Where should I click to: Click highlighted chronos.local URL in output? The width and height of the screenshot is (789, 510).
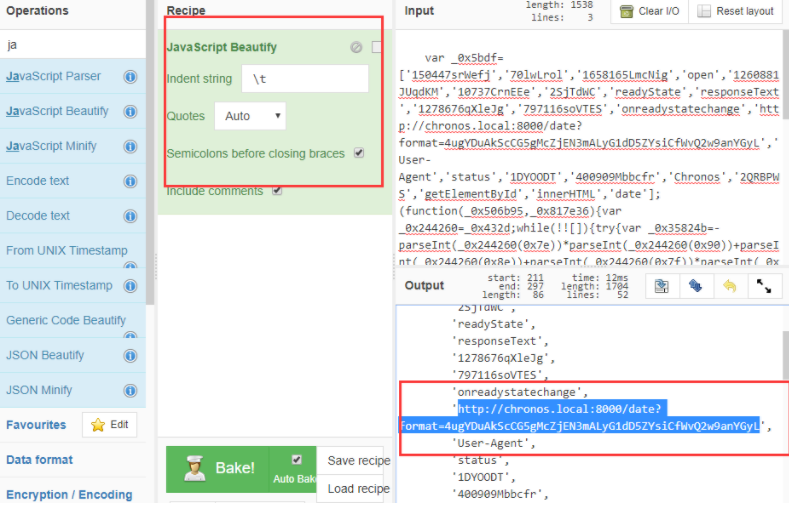pos(580,417)
